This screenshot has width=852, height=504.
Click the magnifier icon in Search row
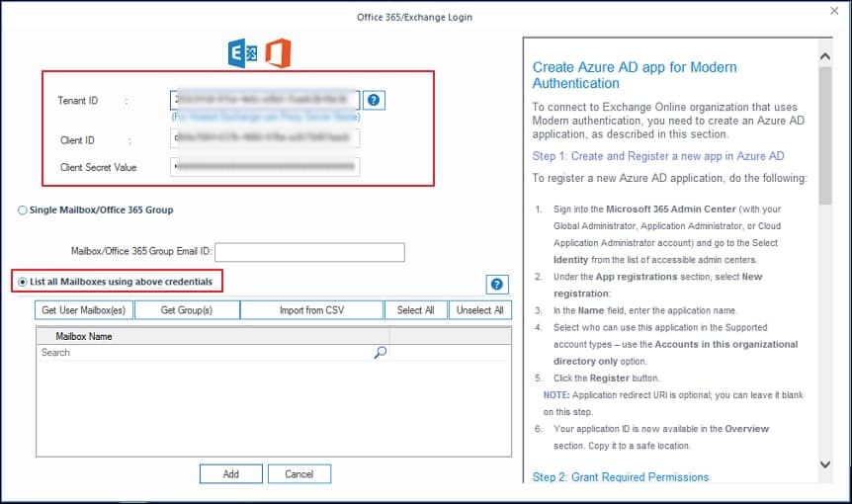pyautogui.click(x=381, y=353)
